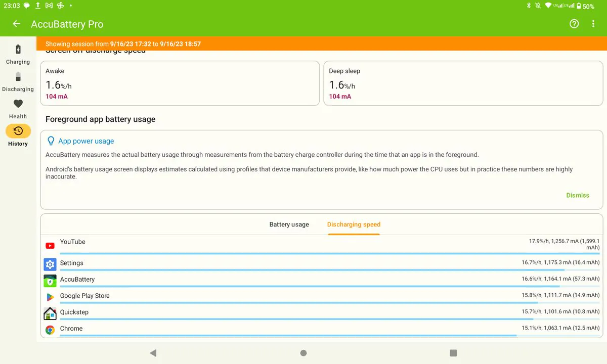This screenshot has width=607, height=364.
Task: Tap the Settings value 16.7%/h, 1,175.3 mA
Action: [x=560, y=263]
